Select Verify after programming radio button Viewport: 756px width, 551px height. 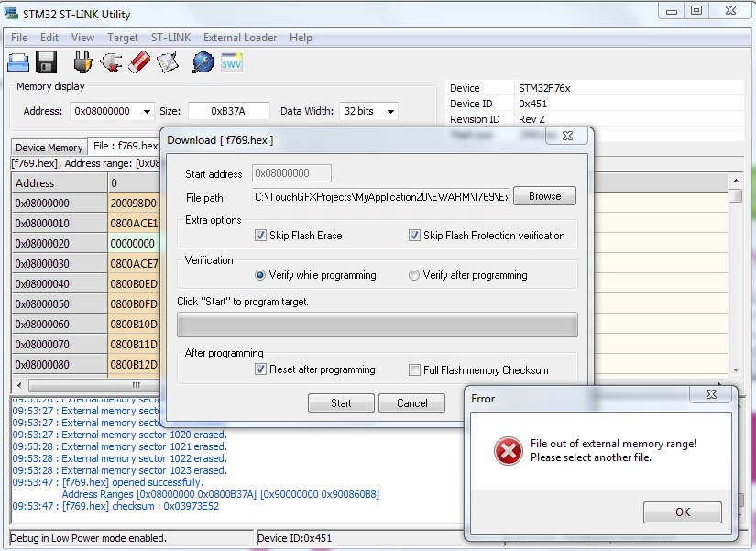413,275
